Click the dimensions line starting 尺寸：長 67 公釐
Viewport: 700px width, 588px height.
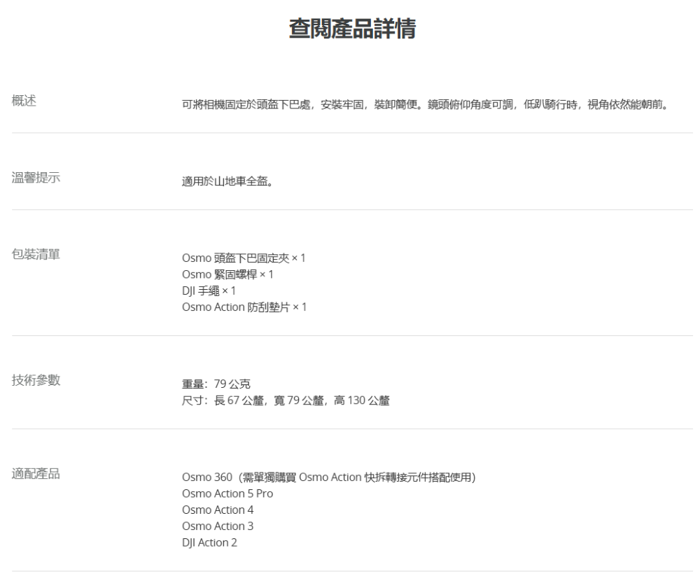point(286,400)
